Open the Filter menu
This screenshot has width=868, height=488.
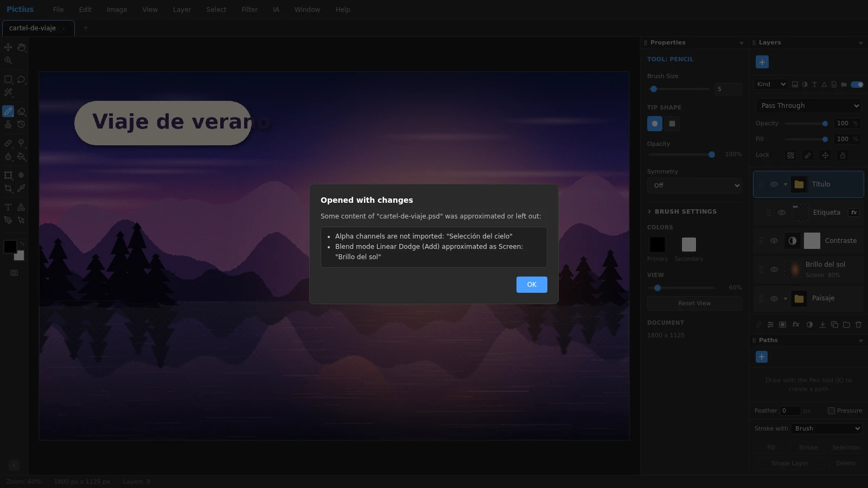250,10
